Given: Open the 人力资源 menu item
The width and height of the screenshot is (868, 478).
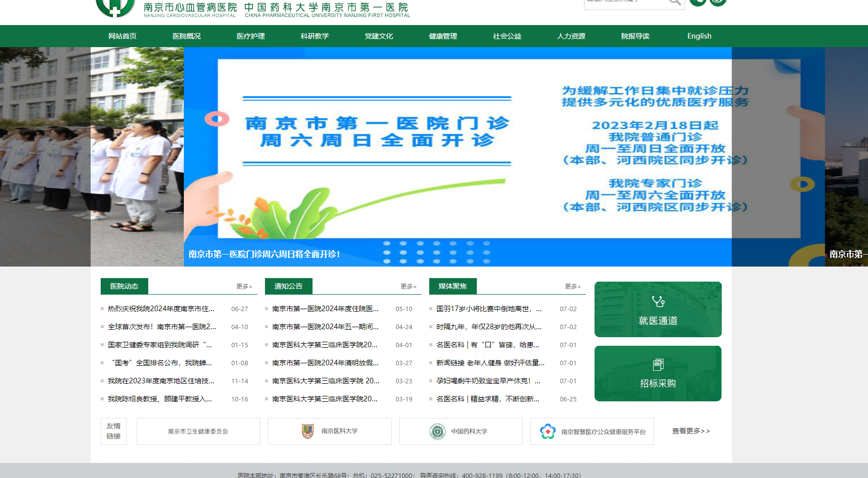Looking at the screenshot, I should point(571,36).
